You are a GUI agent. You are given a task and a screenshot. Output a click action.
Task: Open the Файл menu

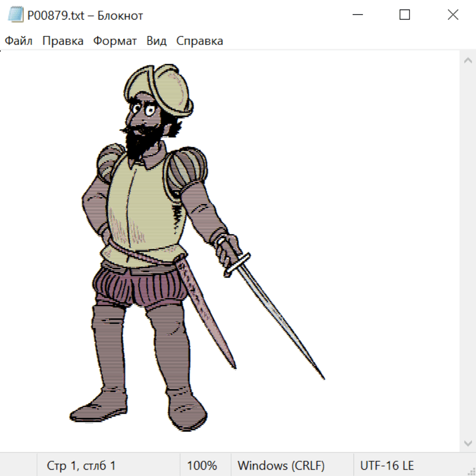click(x=19, y=41)
